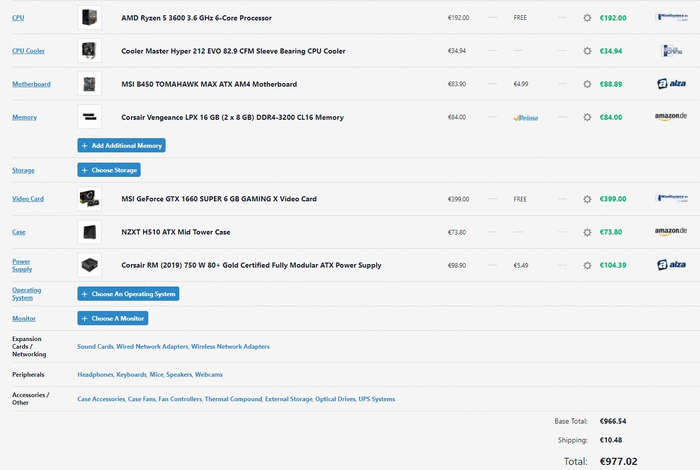Browse Case Accessories
700x470 pixels.
coord(101,399)
